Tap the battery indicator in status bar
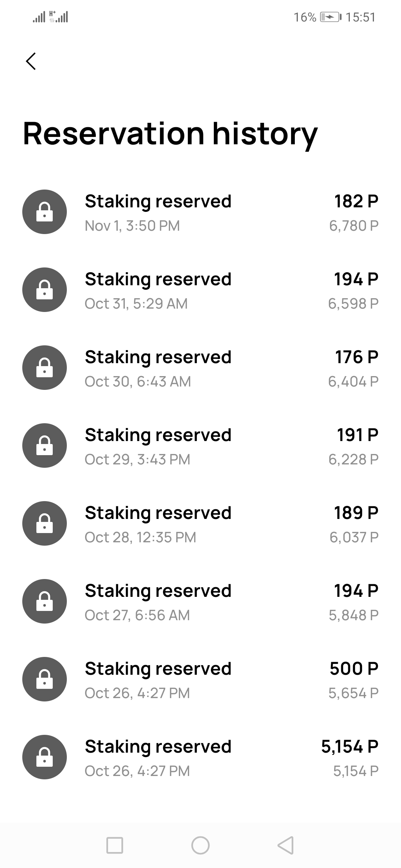This screenshot has height=868, width=401. click(330, 17)
